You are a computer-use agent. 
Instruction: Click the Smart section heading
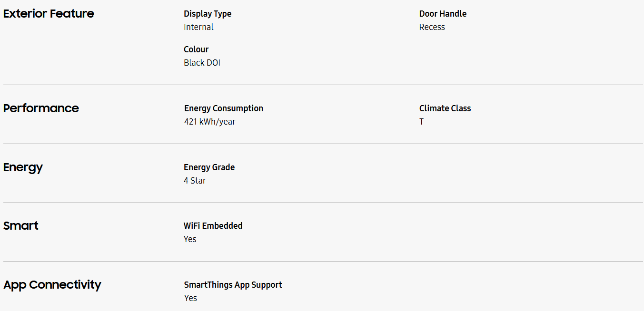point(21,226)
